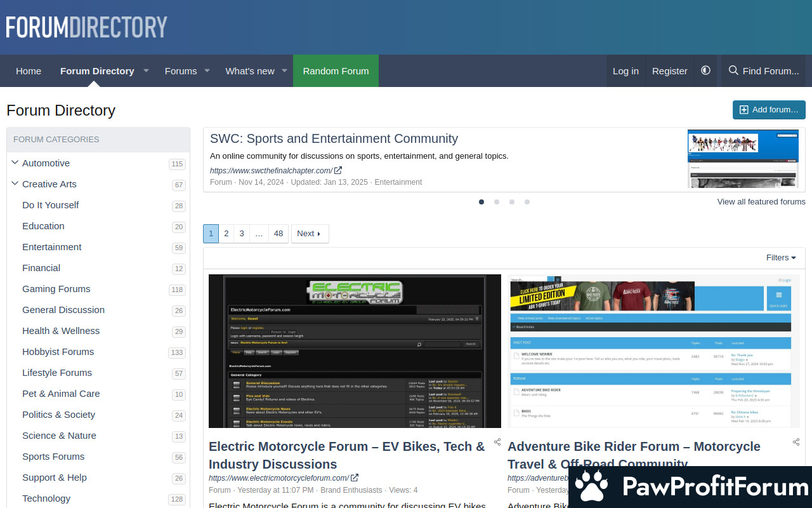Open the pagination ellipsis jump
The height and width of the screenshot is (508, 812).
259,233
